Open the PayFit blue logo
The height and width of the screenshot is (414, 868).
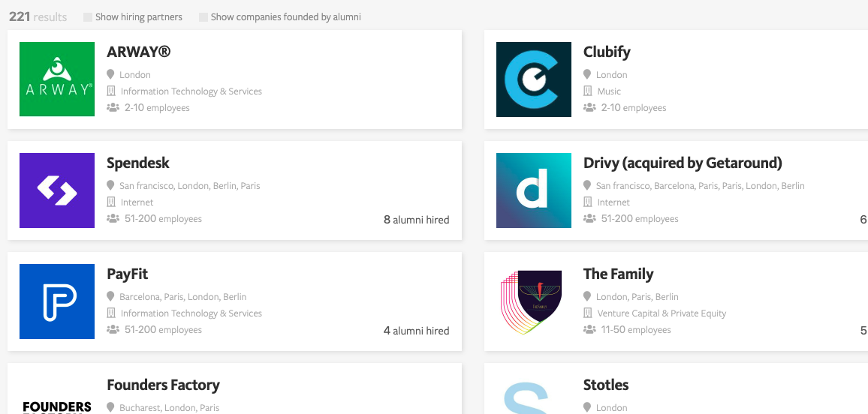click(57, 301)
